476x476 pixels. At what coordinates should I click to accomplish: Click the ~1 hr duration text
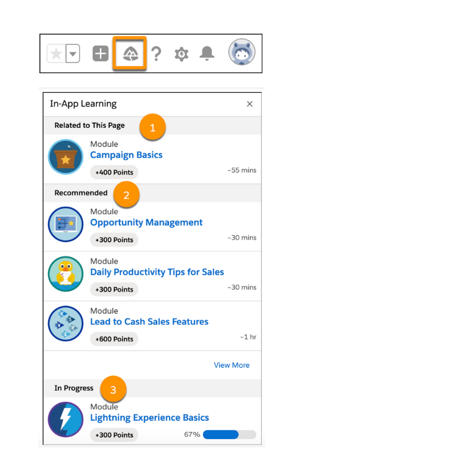tap(248, 337)
